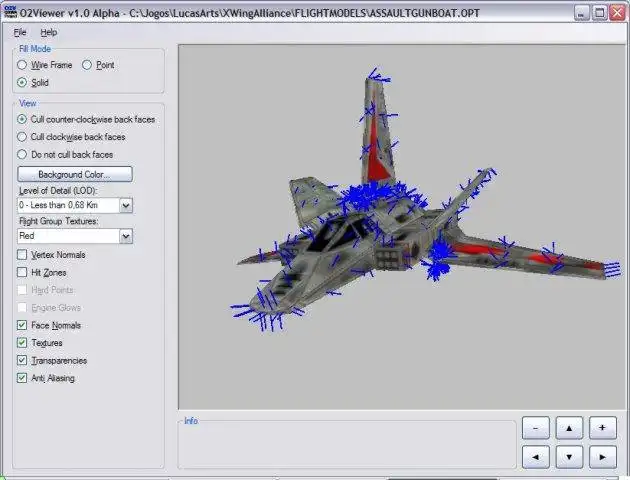This screenshot has height=480, width=630.
Task: Open the Help menu
Action: coord(49,33)
